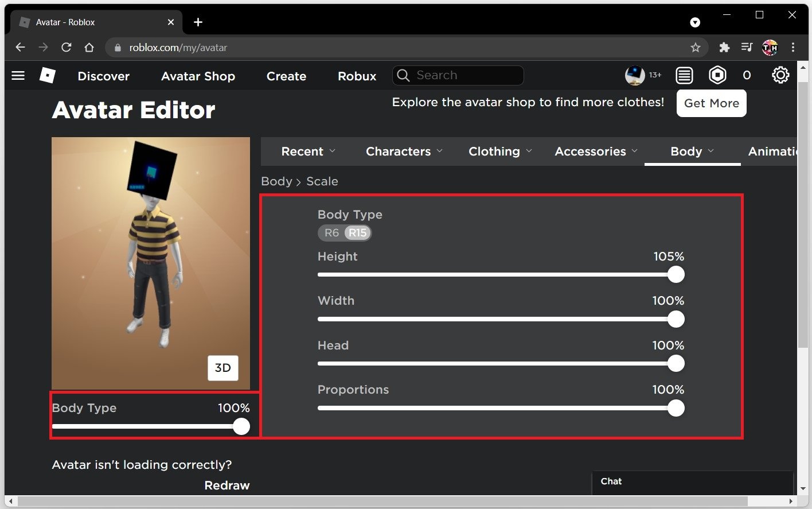
Task: Select the R15 body type
Action: pyautogui.click(x=357, y=233)
